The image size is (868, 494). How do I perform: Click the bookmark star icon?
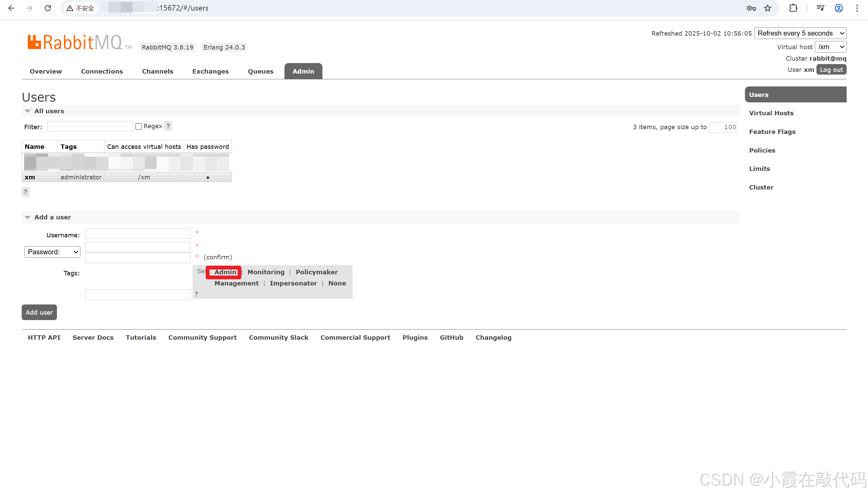pos(768,8)
